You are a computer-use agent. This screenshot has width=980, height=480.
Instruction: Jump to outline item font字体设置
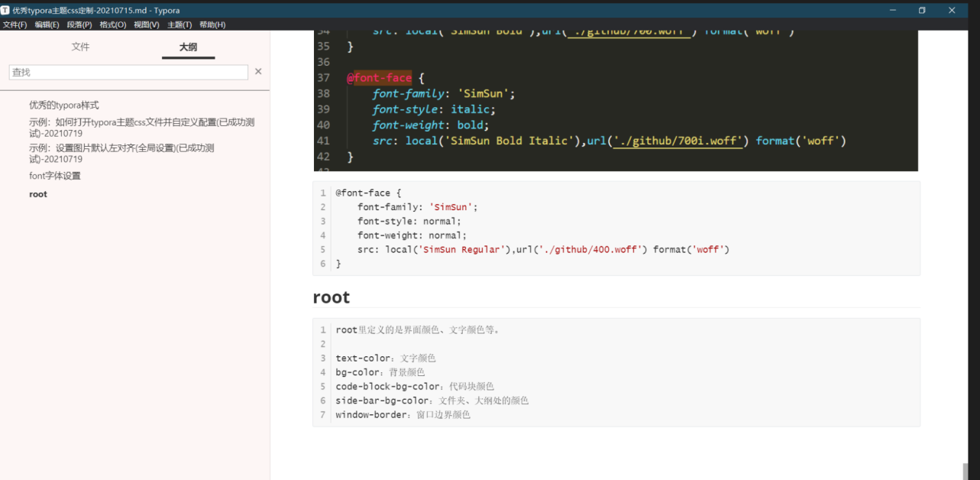tap(55, 176)
